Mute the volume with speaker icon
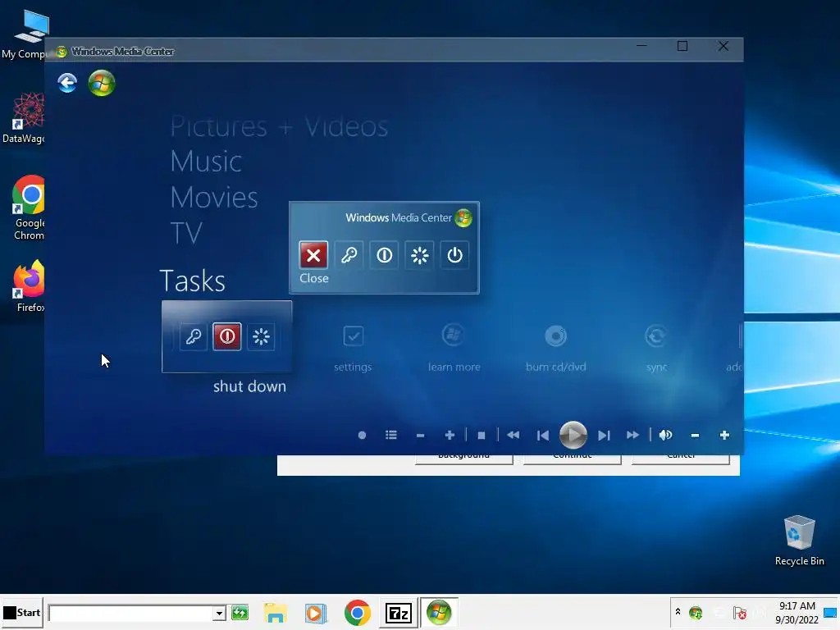Screen dimensions: 840x630 pos(665,436)
